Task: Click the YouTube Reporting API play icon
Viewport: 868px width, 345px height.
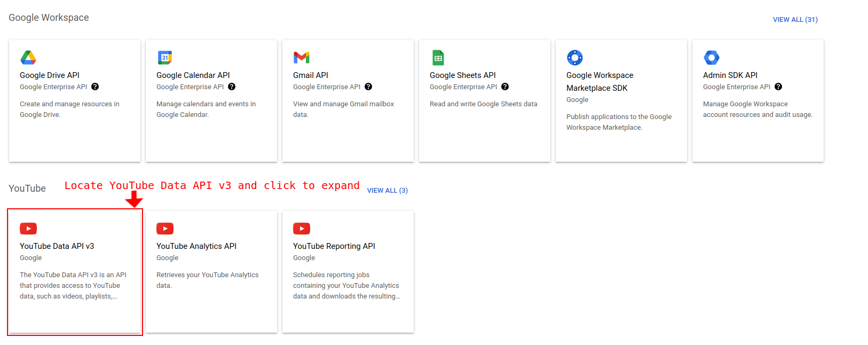Action: tap(302, 229)
